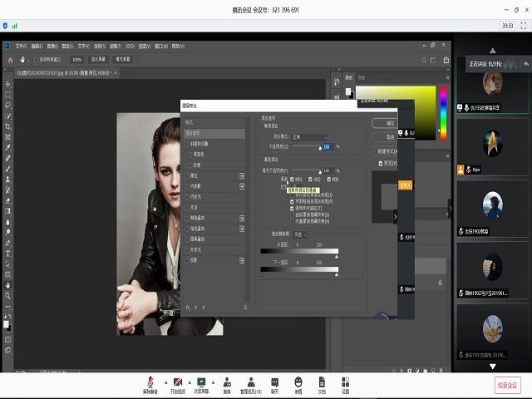Viewport: 532px width, 399px height.
Task: Enable the Bevel and Emboss style checkbox
Action: [188, 143]
